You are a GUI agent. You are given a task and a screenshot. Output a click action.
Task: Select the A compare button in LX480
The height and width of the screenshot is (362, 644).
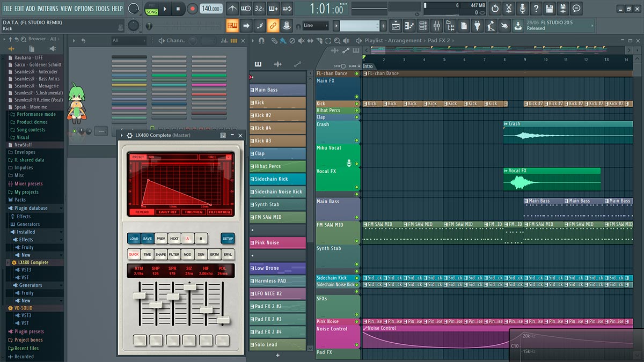click(188, 239)
